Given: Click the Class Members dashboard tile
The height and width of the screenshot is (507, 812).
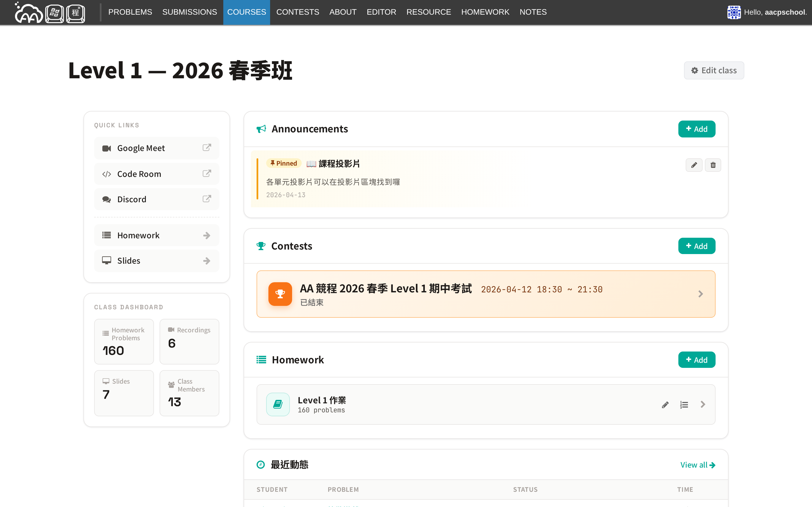Looking at the screenshot, I should tap(189, 393).
